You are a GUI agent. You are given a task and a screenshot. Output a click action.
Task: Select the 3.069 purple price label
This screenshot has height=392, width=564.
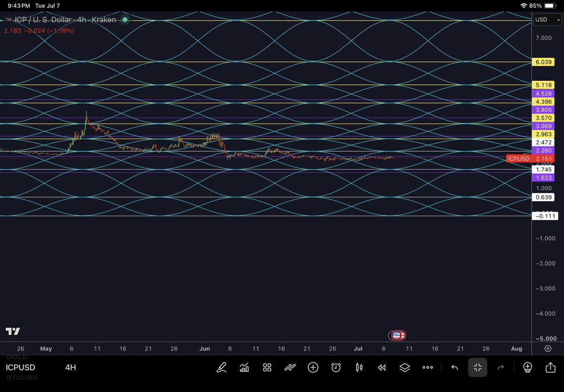(x=543, y=126)
